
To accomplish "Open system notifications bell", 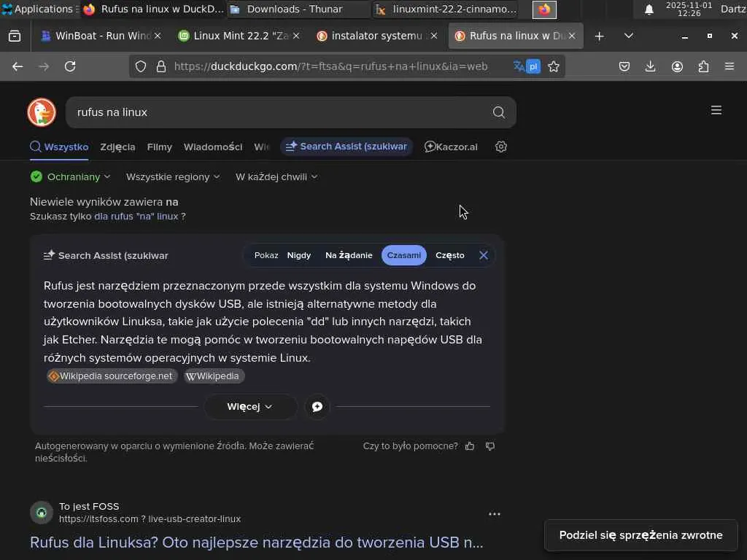I will pos(649,9).
